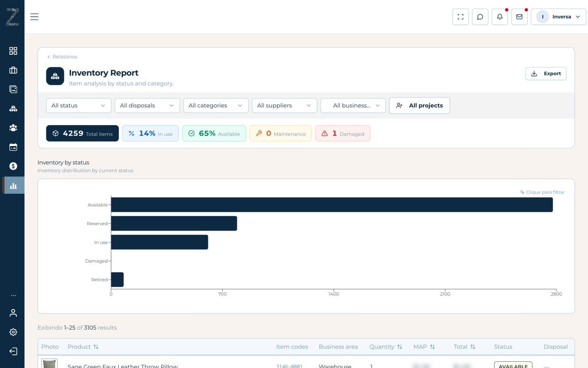Open the calendar icon in sidebar

(x=13, y=147)
